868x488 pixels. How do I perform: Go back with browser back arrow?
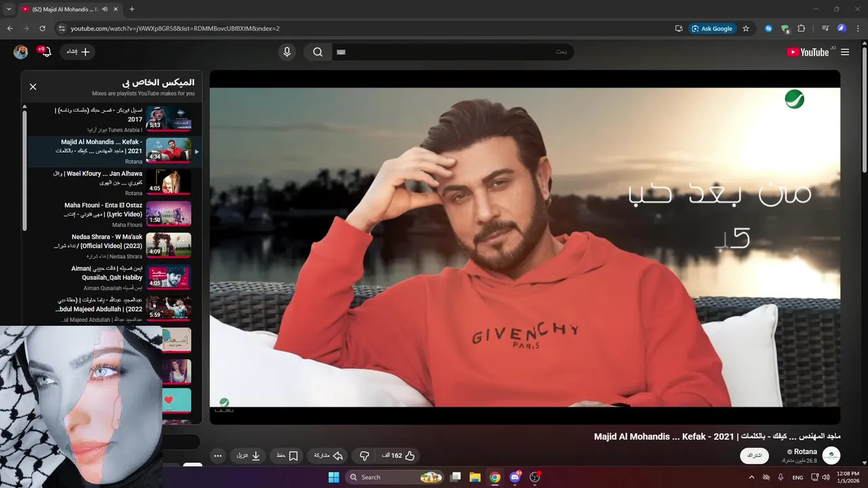pyautogui.click(x=9, y=28)
